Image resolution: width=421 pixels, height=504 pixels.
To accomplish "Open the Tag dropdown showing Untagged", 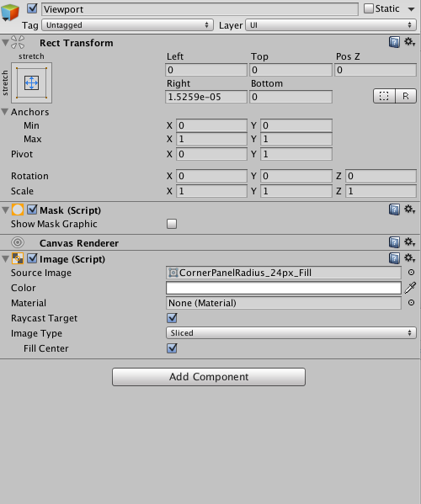I will (x=127, y=25).
